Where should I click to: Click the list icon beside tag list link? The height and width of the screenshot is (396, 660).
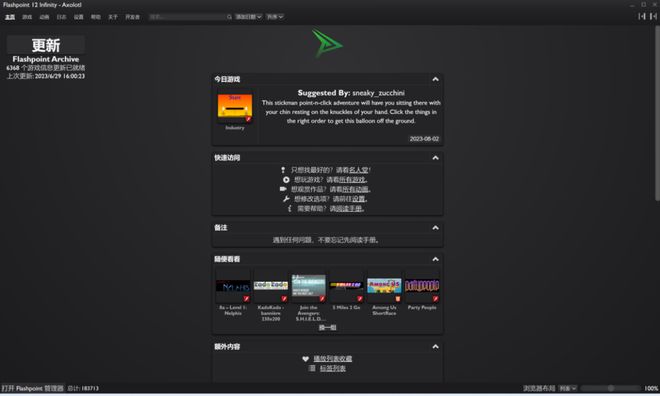point(312,368)
